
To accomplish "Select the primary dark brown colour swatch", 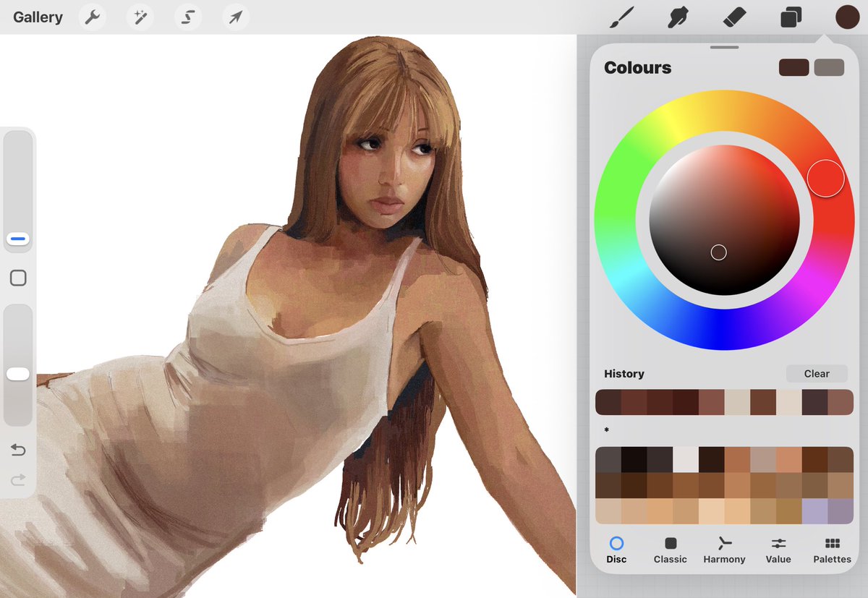I will pyautogui.click(x=793, y=67).
